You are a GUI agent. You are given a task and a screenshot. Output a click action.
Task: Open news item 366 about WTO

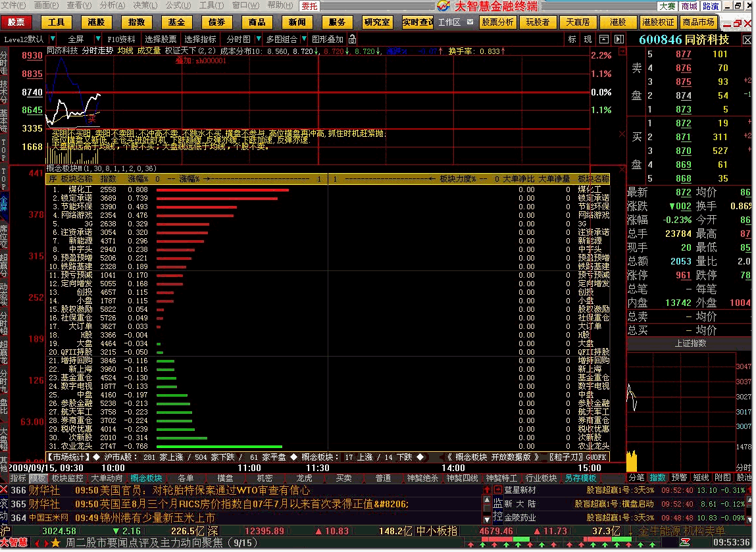245,490
